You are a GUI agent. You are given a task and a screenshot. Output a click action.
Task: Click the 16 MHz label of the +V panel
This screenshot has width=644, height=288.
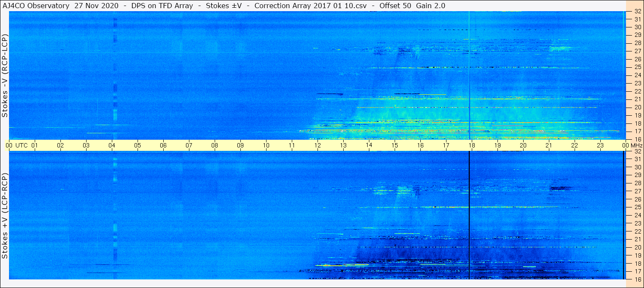point(637,279)
